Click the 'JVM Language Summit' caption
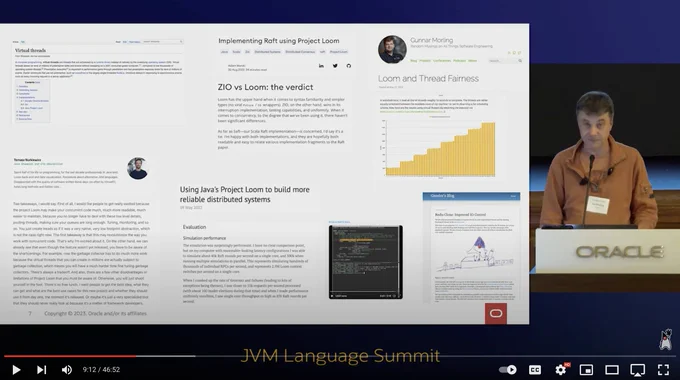 [x=340, y=355]
